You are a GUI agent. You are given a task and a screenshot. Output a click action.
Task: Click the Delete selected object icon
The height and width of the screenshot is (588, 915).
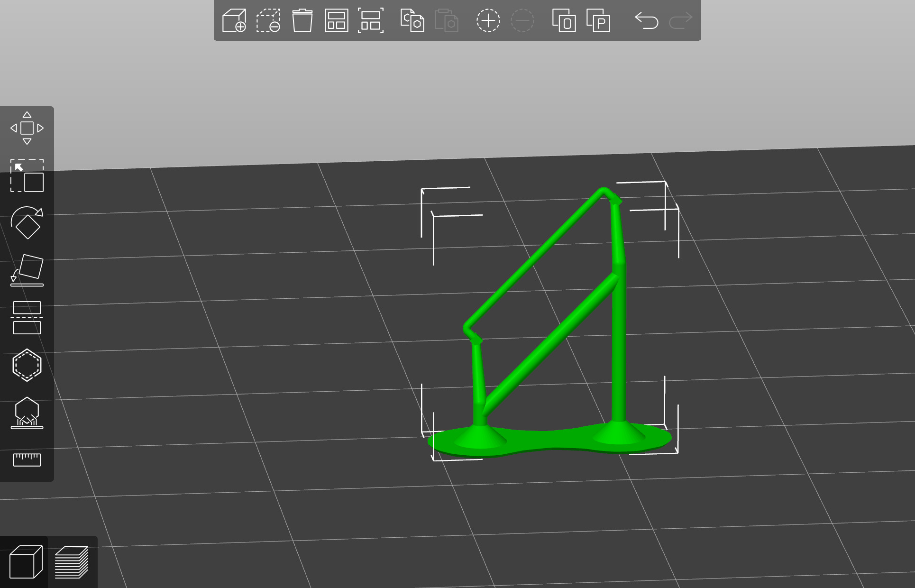[x=268, y=21]
